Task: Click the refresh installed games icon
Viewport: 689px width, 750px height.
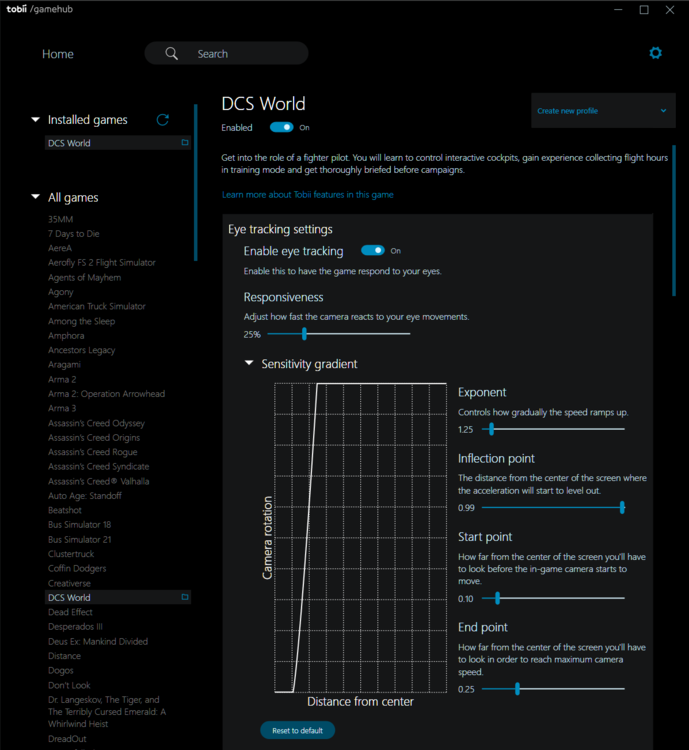Action: (163, 120)
